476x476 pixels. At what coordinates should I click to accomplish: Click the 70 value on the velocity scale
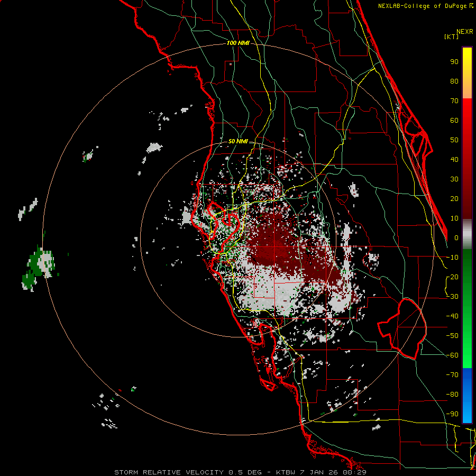tap(454, 101)
